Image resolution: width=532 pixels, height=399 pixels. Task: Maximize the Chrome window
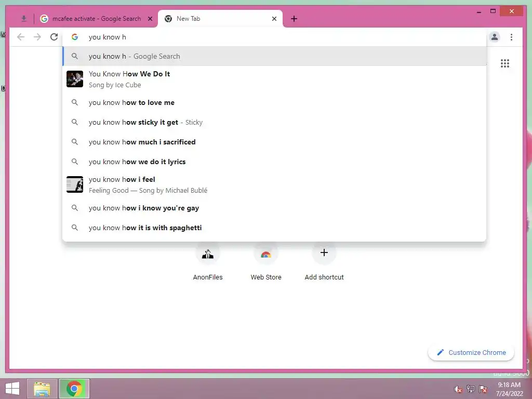tap(493, 11)
